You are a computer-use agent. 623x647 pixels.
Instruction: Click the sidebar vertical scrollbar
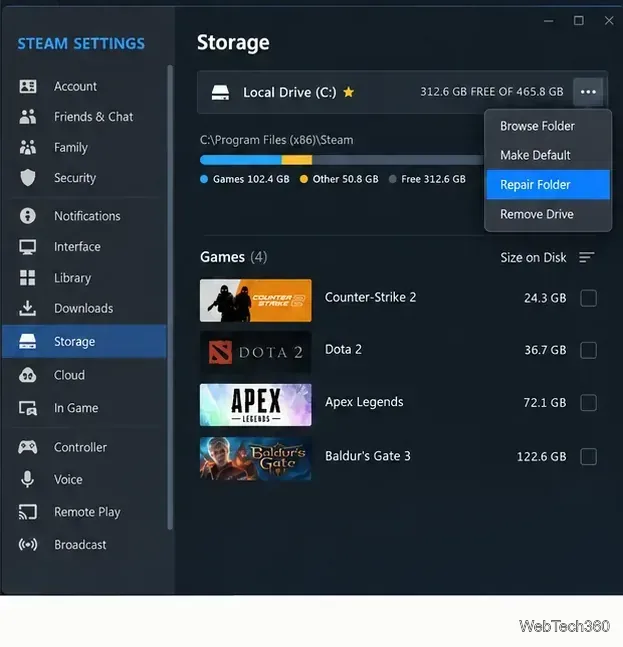pos(170,297)
